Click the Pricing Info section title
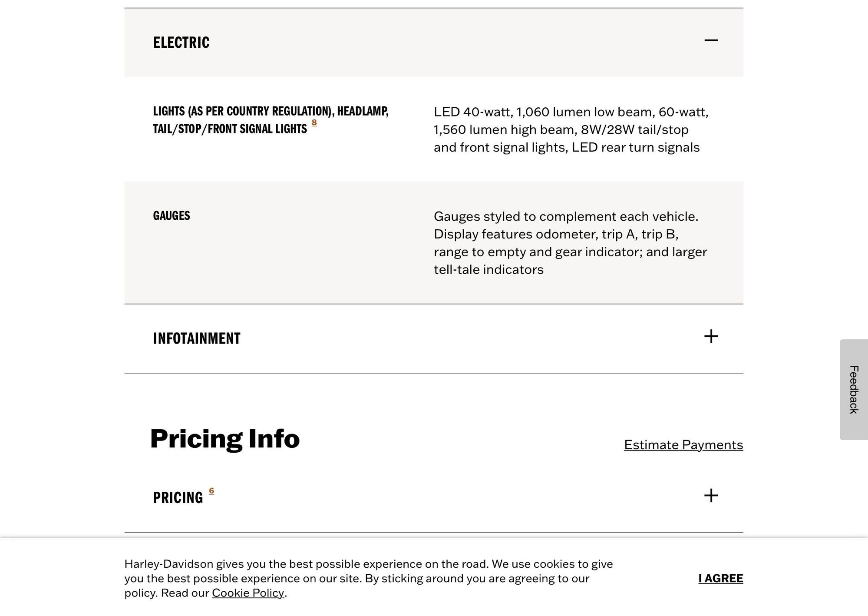 [x=224, y=439]
